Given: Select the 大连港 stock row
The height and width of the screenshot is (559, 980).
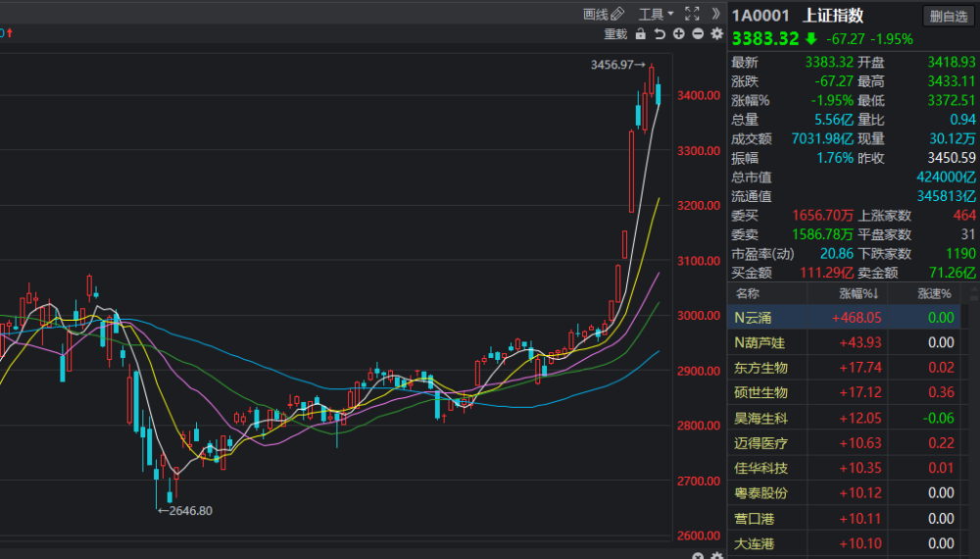Looking at the screenshot, I should point(845,543).
